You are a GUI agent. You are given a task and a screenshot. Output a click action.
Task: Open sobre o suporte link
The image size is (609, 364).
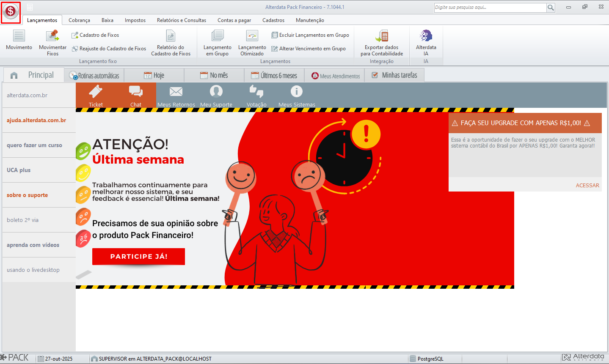click(39, 195)
